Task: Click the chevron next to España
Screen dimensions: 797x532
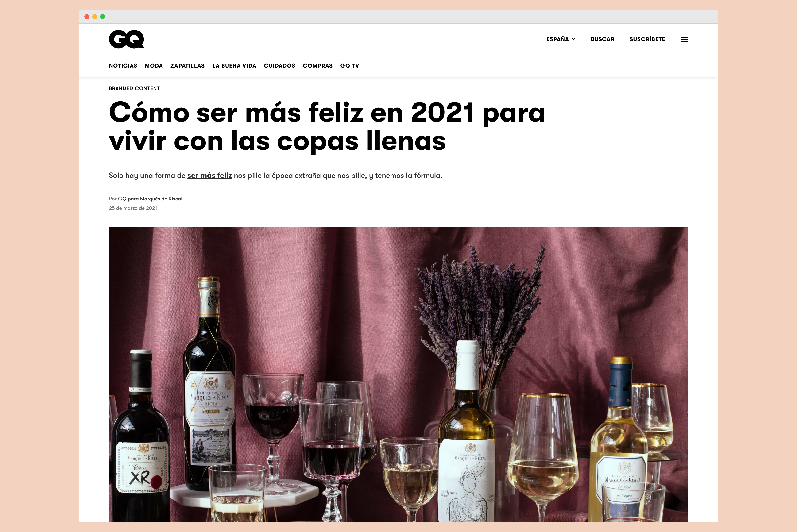Action: pos(573,39)
